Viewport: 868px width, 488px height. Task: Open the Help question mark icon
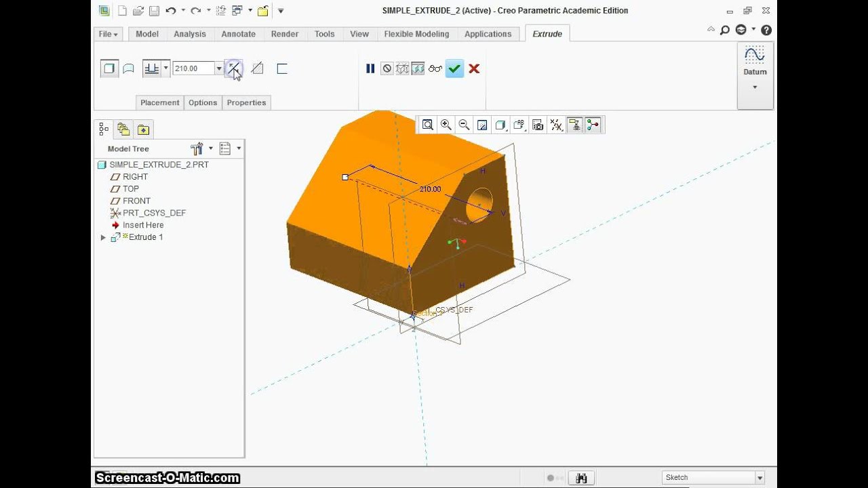tap(766, 30)
